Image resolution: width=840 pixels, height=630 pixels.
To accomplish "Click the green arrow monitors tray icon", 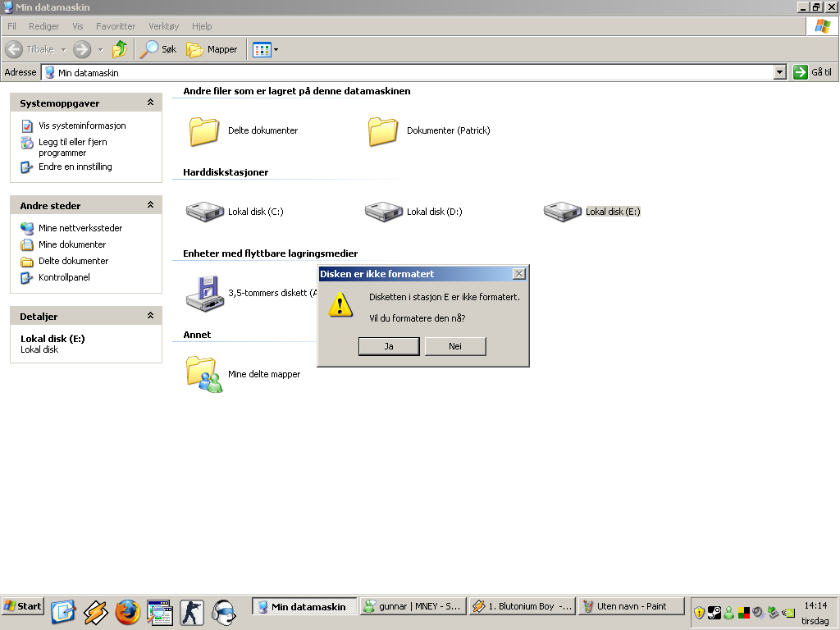I will (773, 612).
